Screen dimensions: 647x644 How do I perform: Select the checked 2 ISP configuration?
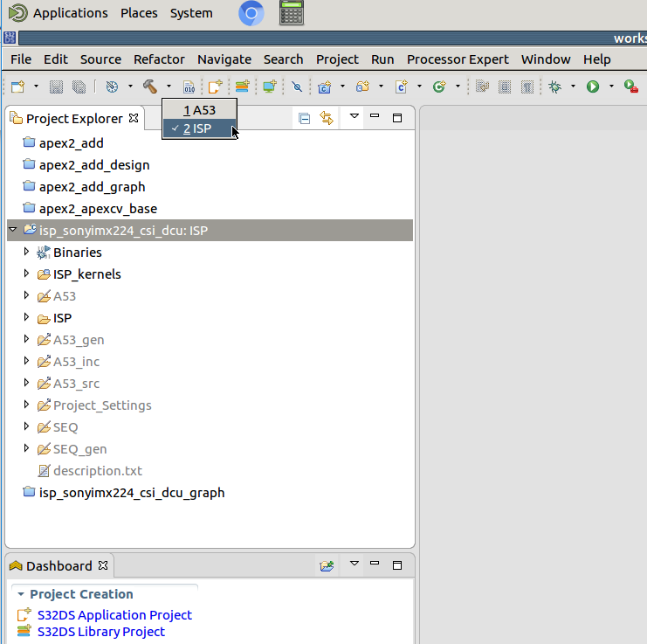tap(199, 128)
